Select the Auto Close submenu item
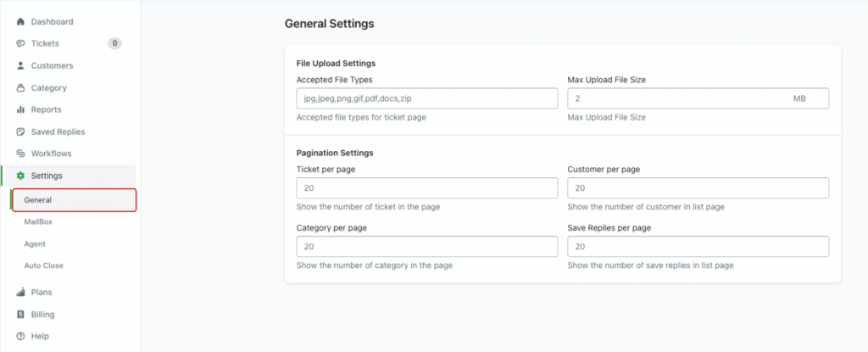This screenshot has width=868, height=352. (44, 265)
